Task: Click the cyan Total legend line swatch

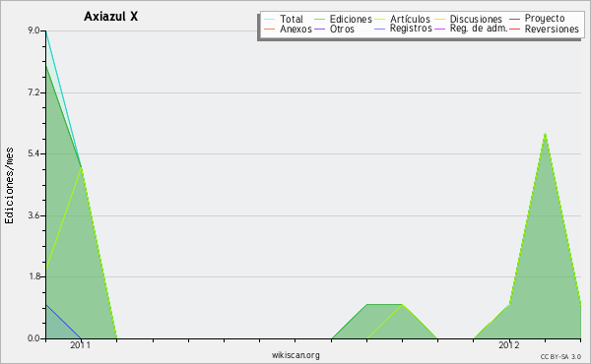Action: 270,20
